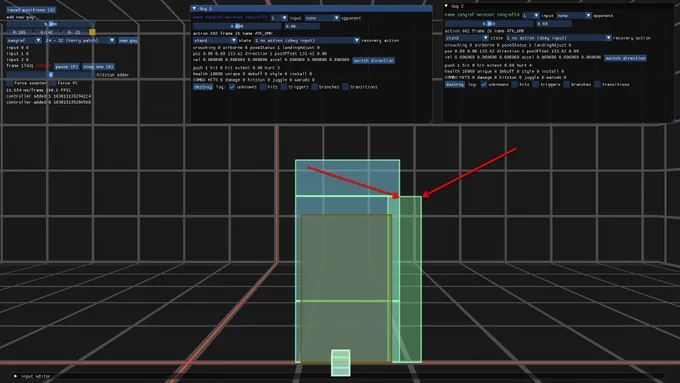Click the new guy button

(x=128, y=40)
